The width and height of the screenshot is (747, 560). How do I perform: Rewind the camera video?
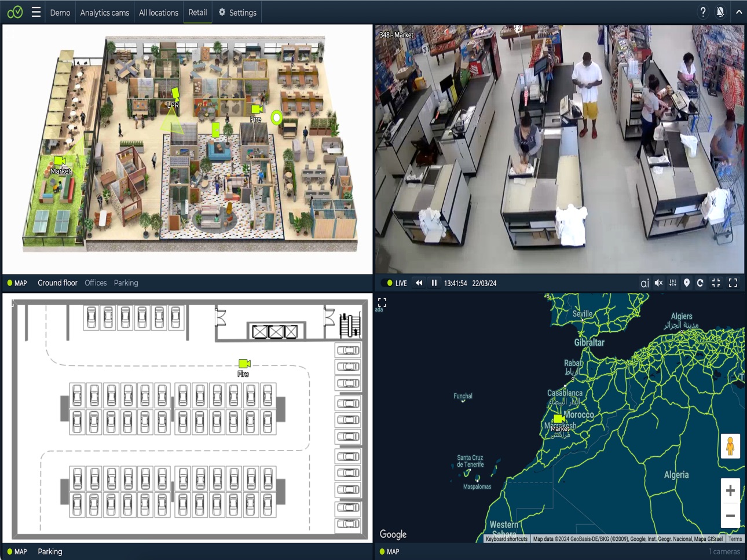(419, 283)
